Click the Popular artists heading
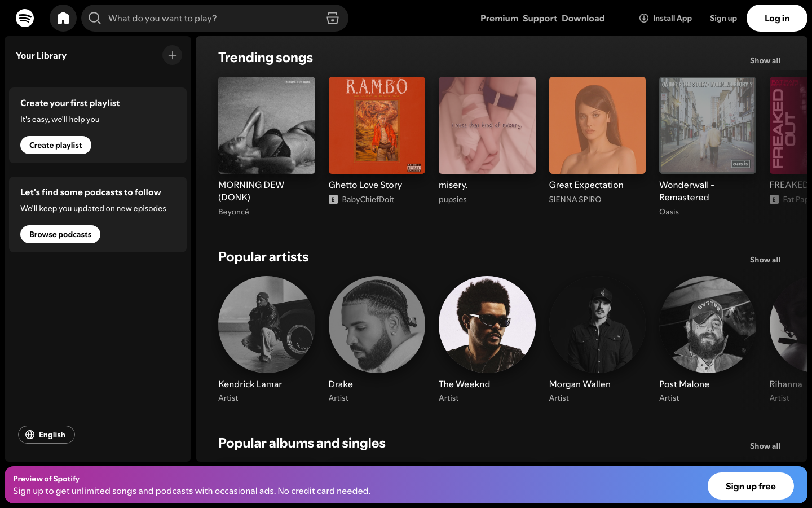This screenshot has height=508, width=812. (x=263, y=257)
